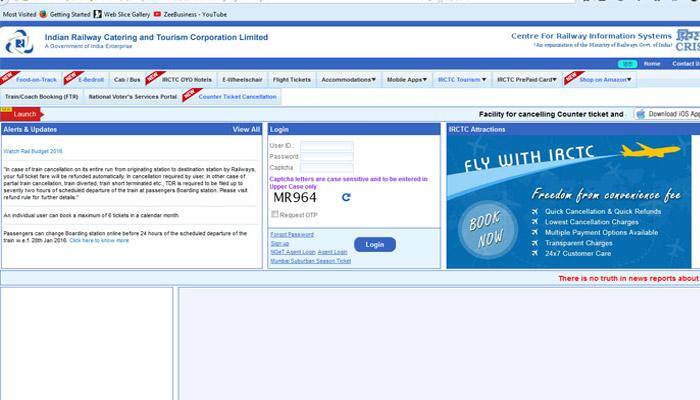The height and width of the screenshot is (400, 700).
Task: Click the red 'no truth in news reports' ticker
Action: [629, 278]
